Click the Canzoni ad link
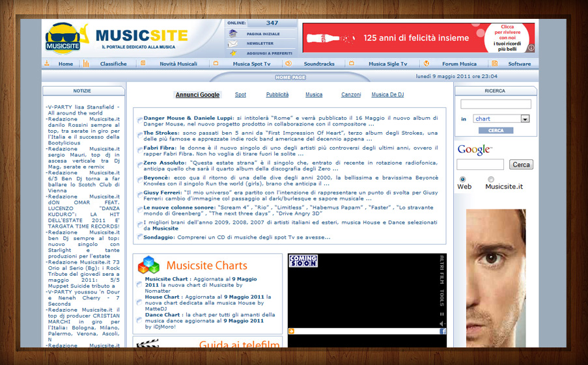Image resolution: width=588 pixels, height=365 pixels. pyautogui.click(x=351, y=94)
